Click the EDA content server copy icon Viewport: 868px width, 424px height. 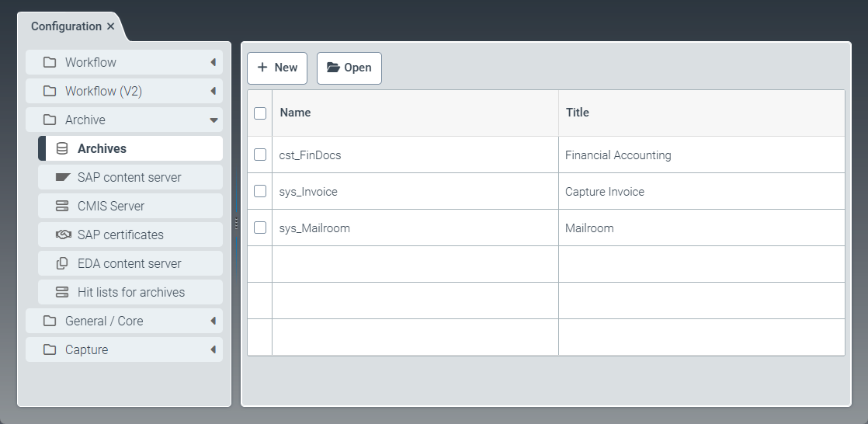tap(62, 264)
